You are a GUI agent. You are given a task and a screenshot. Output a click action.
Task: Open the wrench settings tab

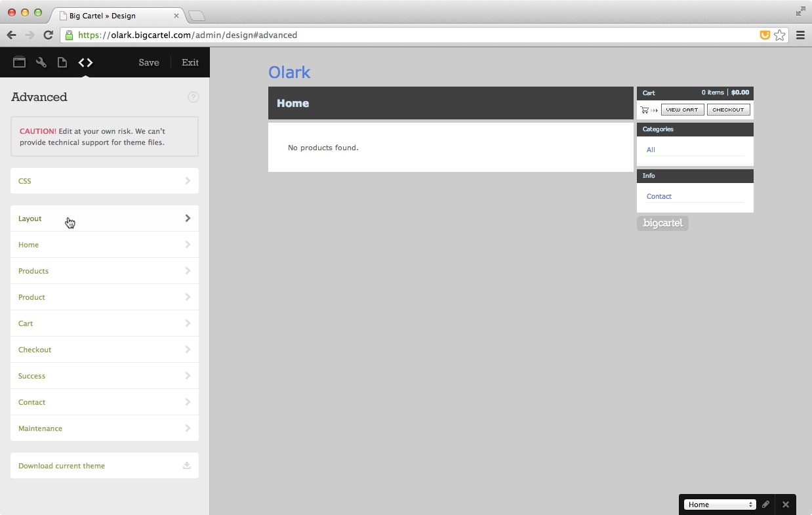pyautogui.click(x=41, y=62)
